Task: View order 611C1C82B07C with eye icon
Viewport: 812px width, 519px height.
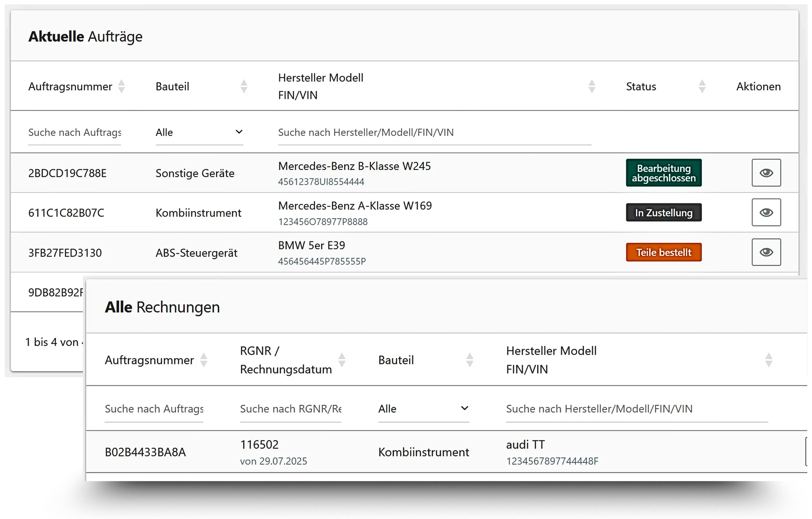Action: click(x=766, y=212)
